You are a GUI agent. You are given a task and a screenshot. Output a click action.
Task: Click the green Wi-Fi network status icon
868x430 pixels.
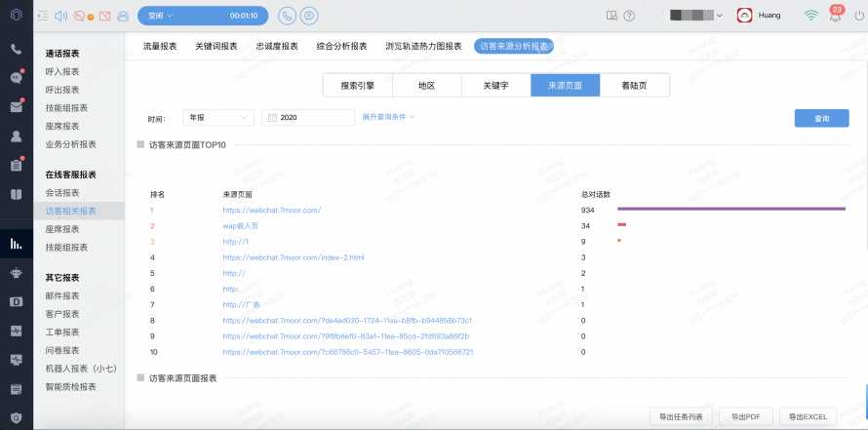pos(811,16)
